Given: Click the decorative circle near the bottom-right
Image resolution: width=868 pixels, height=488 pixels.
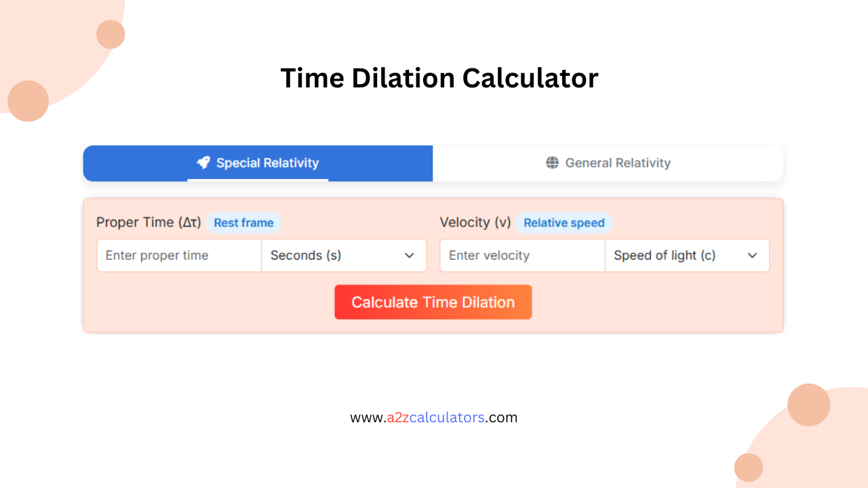Looking at the screenshot, I should [x=808, y=405].
